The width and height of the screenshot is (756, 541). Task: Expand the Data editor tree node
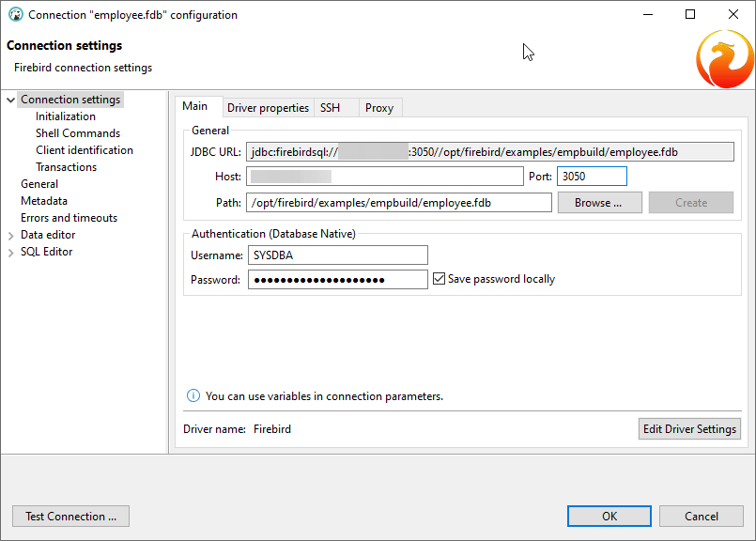click(x=10, y=235)
